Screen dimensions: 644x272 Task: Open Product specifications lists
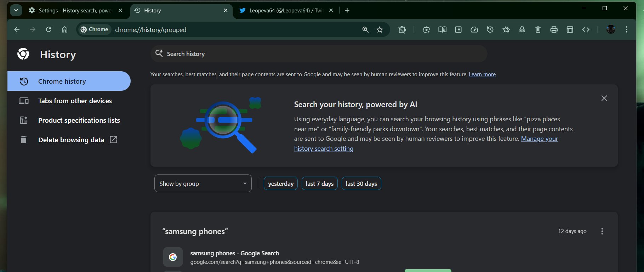[69, 120]
